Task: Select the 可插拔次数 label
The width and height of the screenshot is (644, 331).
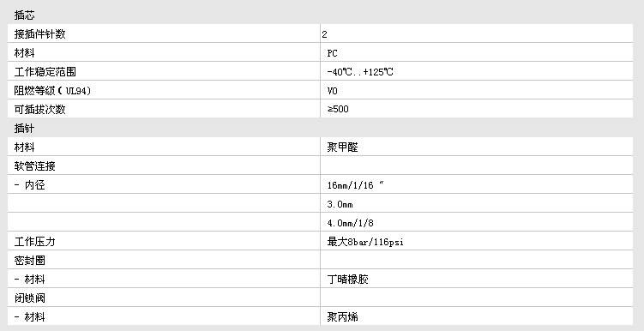Action: pyautogui.click(x=39, y=110)
